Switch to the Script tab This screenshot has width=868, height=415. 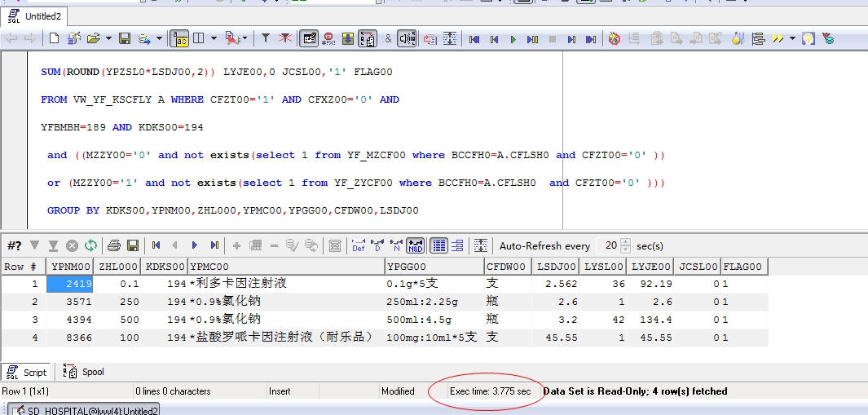pyautogui.click(x=26, y=373)
